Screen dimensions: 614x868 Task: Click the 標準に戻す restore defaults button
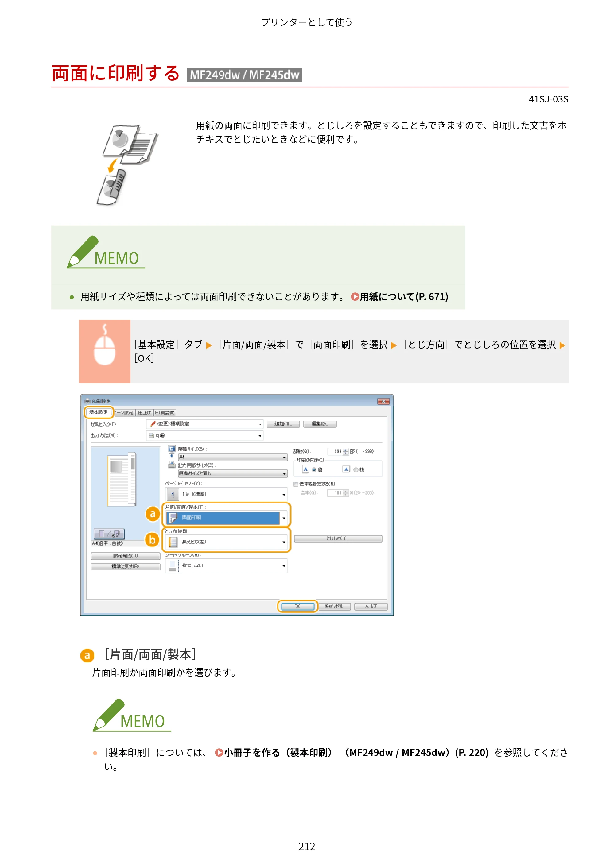coord(126,566)
